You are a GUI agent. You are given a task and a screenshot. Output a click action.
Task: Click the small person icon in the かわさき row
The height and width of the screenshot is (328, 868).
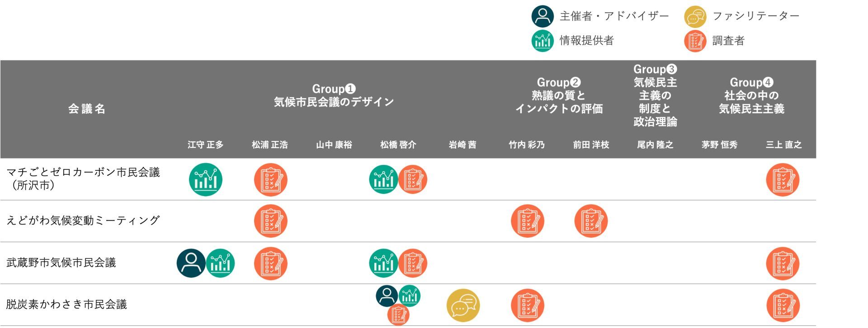[387, 295]
